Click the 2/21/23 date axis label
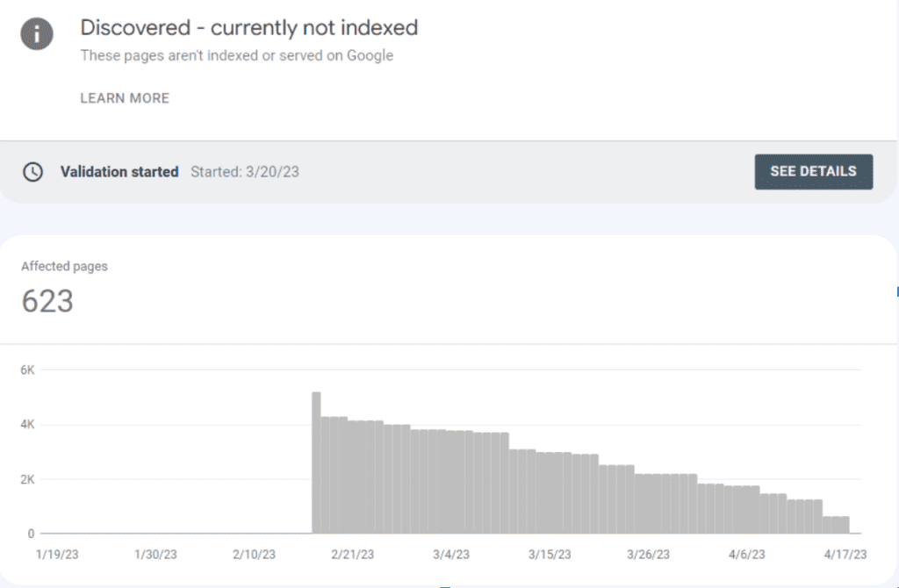The height and width of the screenshot is (588, 899). 351,554
